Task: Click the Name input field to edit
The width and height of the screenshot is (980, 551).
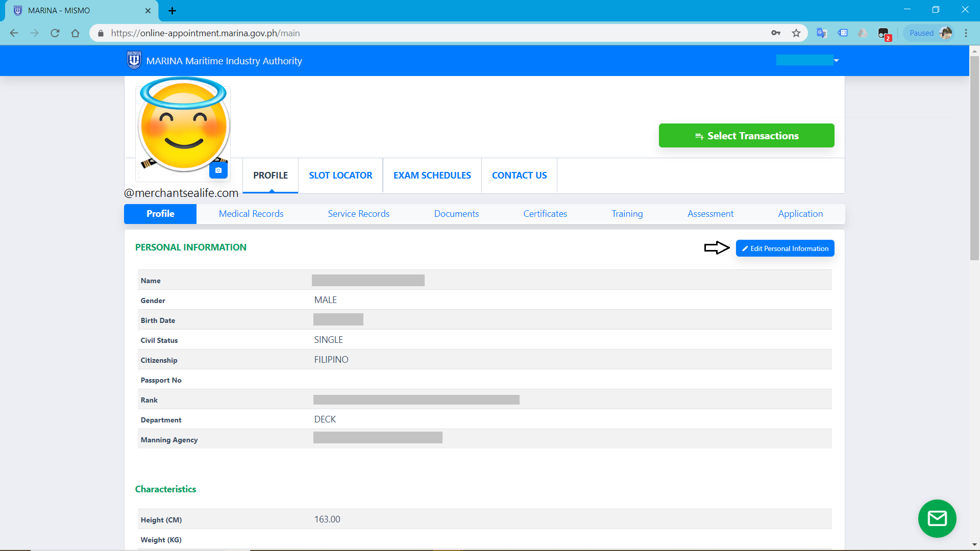Action: point(368,280)
